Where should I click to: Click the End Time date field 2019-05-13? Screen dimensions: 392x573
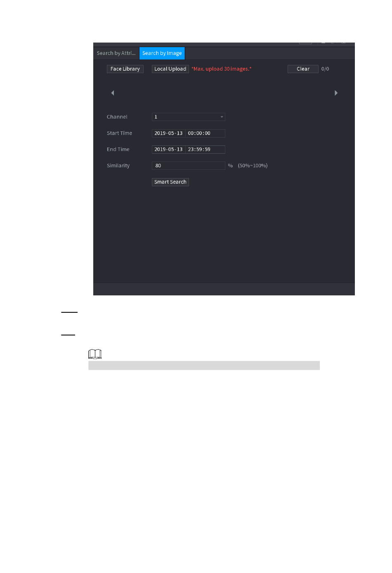[x=168, y=150]
